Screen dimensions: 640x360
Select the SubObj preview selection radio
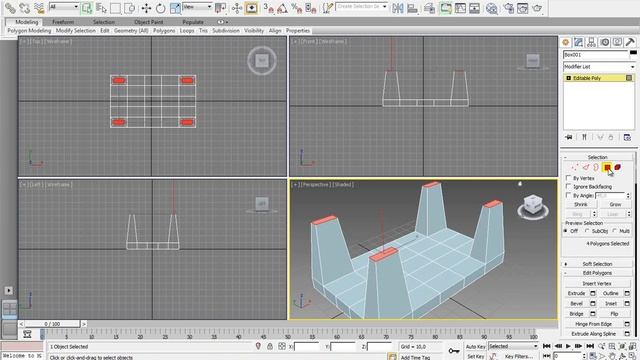click(587, 231)
